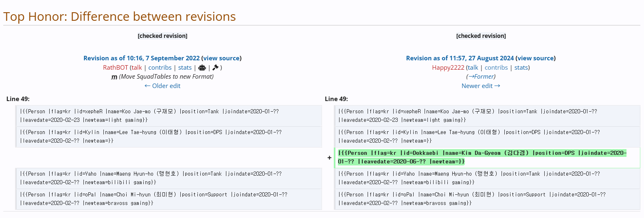The width and height of the screenshot is (644, 218).
Task: Click the hammer icon beside RathBOT's links
Action: (x=215, y=68)
